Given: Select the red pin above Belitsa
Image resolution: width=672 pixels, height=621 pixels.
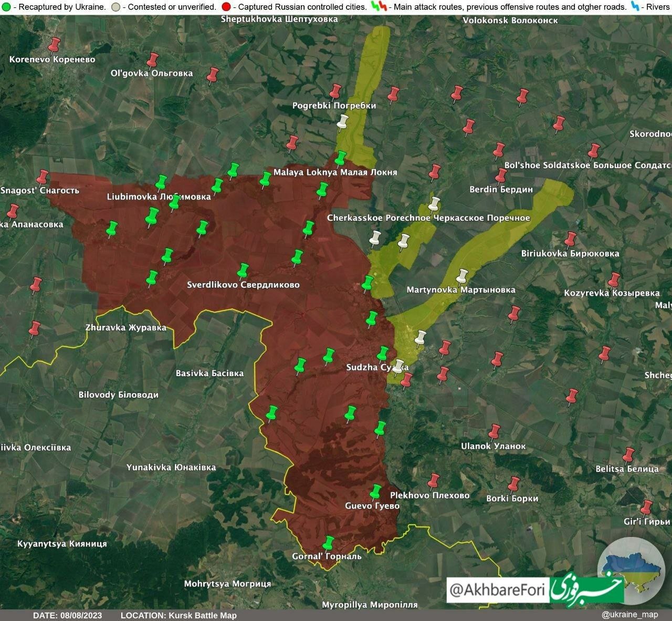Looking at the screenshot, I should 628,454.
